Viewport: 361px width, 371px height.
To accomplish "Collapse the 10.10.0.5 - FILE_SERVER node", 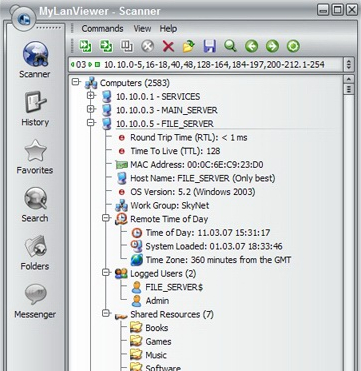I will coord(90,123).
